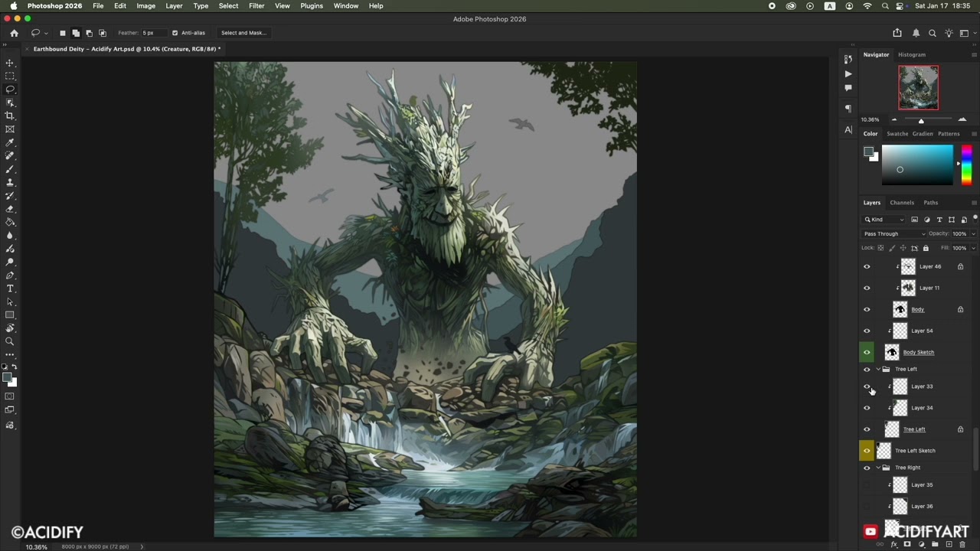Select the Zoom tool
The image size is (980, 551).
[10, 341]
